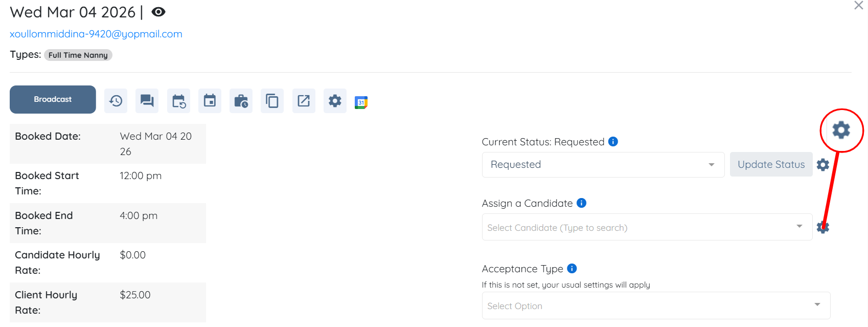The image size is (868, 327).
Task: Click the info icon next to Current Status
Action: click(613, 142)
